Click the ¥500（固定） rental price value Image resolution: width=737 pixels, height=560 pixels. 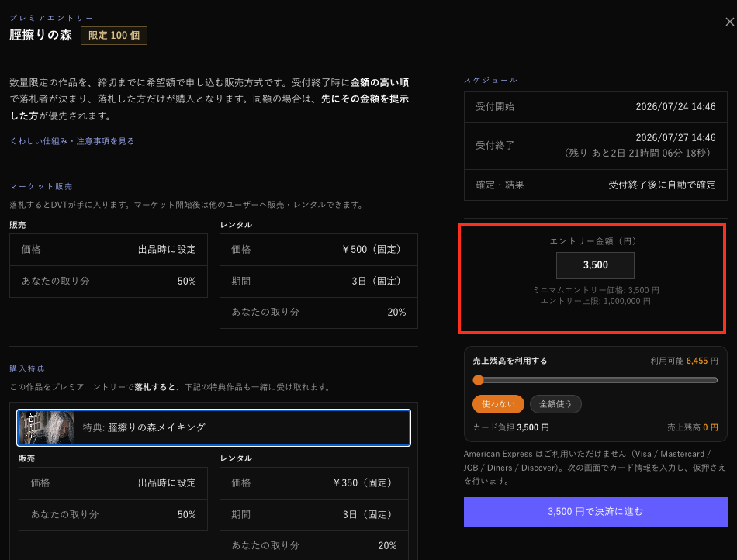point(373,250)
